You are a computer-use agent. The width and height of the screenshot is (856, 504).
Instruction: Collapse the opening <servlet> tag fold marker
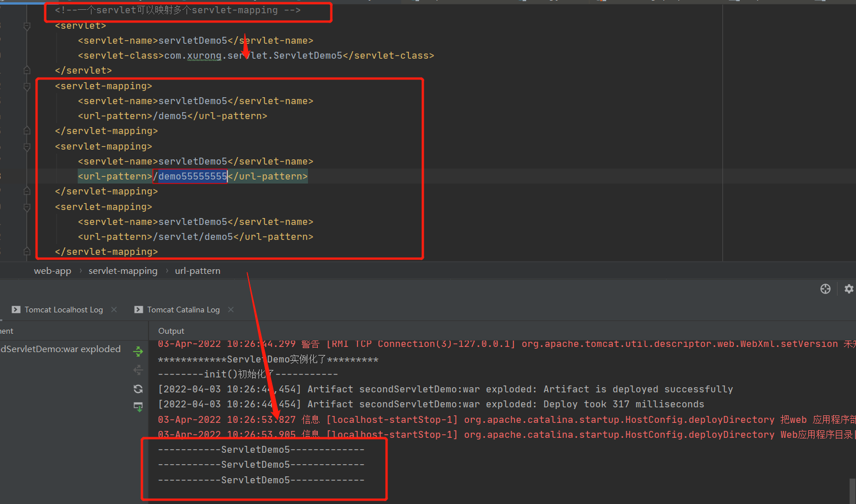(26, 26)
